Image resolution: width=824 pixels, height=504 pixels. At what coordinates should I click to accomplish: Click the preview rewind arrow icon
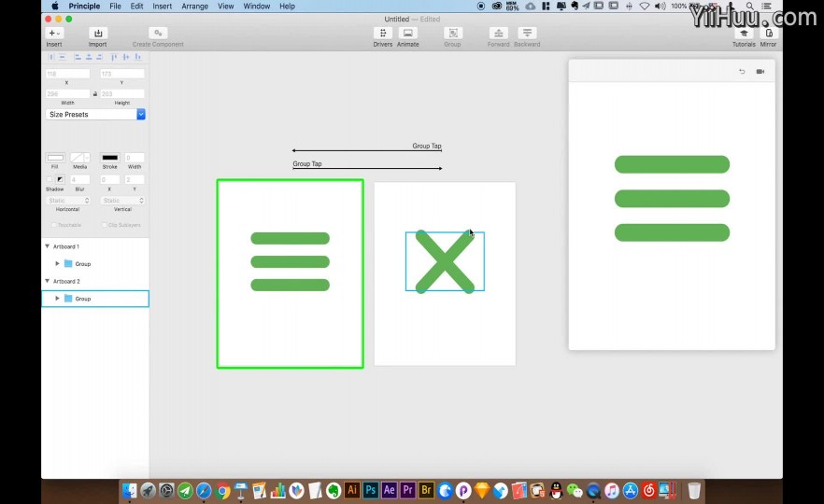point(742,71)
